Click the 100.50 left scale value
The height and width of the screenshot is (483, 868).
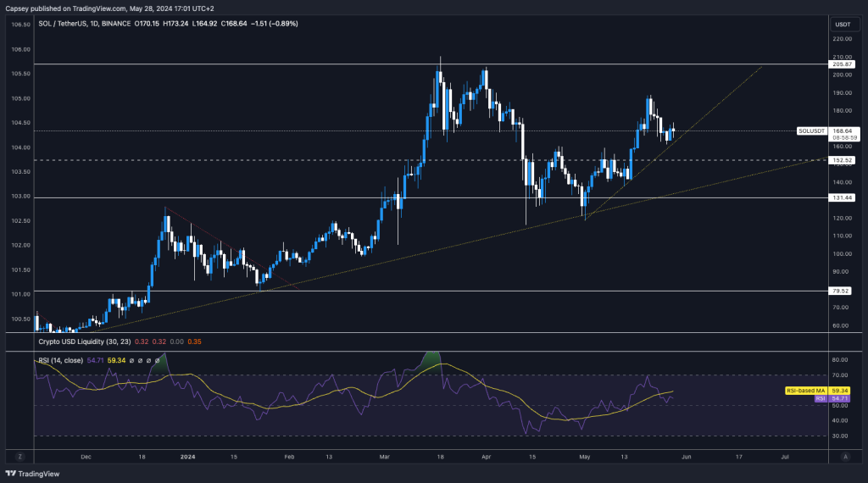coord(20,319)
